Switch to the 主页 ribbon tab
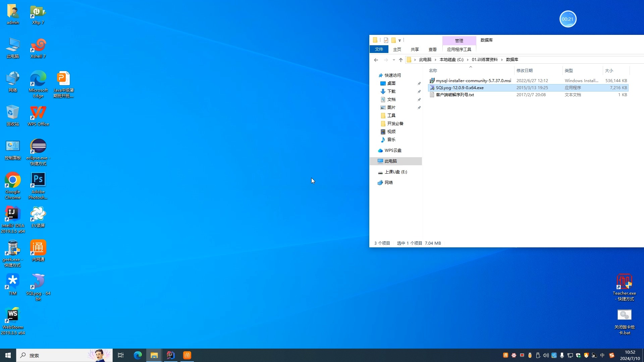 397,49
